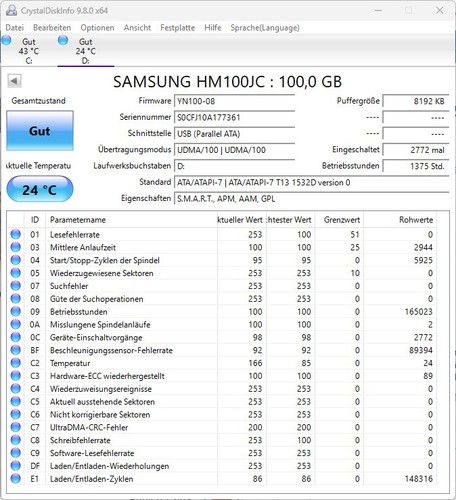
Task: Open the Datei menu
Action: tap(15, 28)
